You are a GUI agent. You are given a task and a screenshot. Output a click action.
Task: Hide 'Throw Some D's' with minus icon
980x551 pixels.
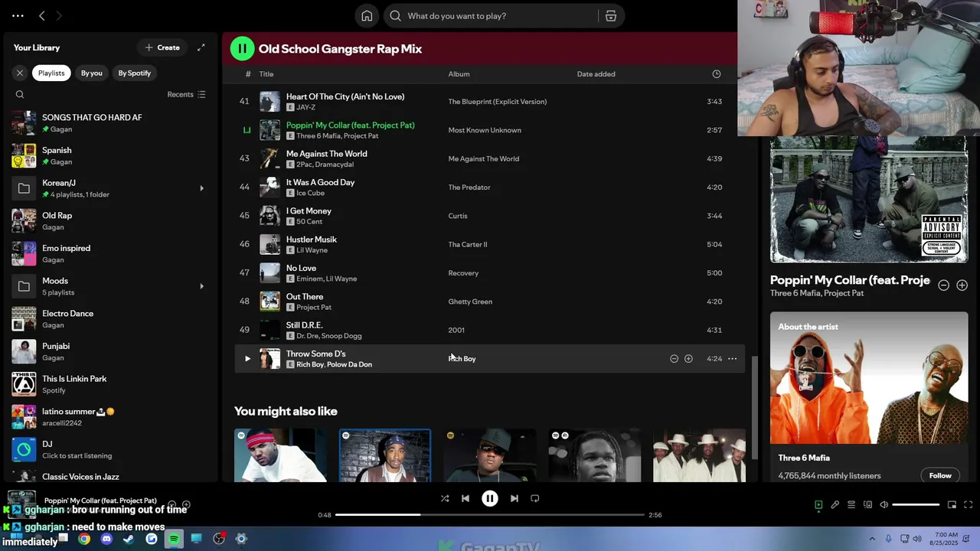click(674, 359)
